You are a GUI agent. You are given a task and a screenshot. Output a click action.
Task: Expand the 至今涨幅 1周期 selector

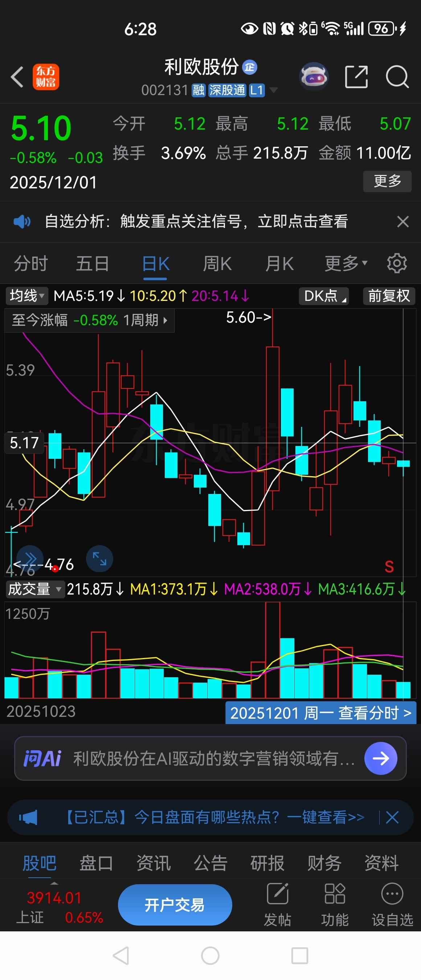pos(89,320)
